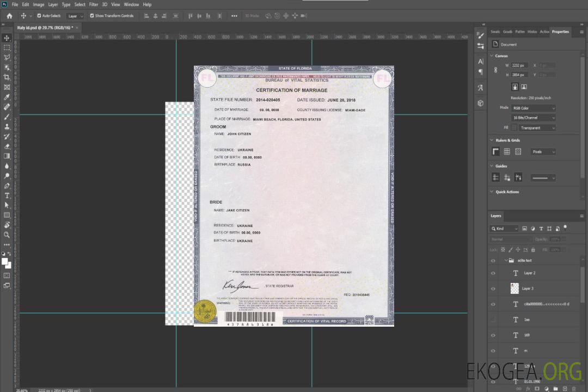Screen dimensions: 588x392
Task: Open the 3D panel cube icon
Action: click(x=481, y=103)
